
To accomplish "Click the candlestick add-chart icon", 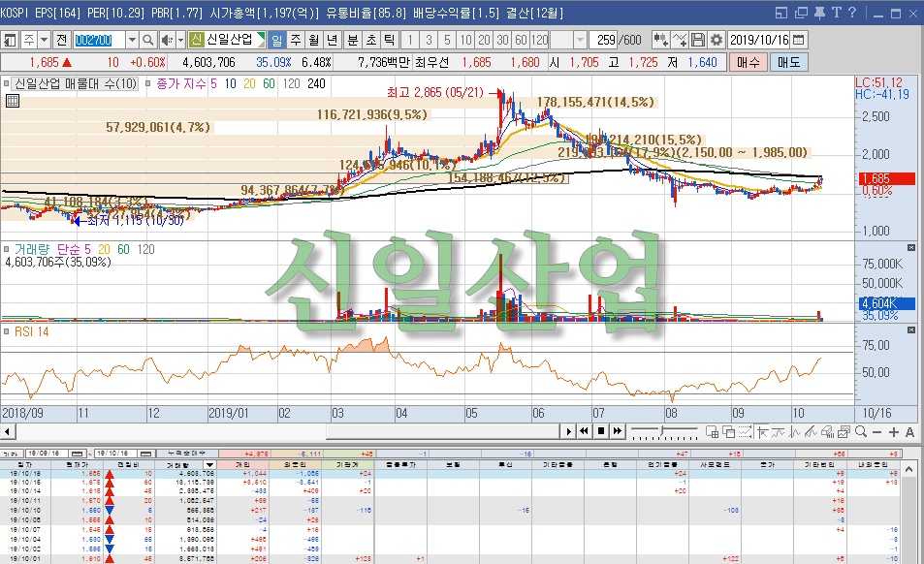I will click(660, 40).
